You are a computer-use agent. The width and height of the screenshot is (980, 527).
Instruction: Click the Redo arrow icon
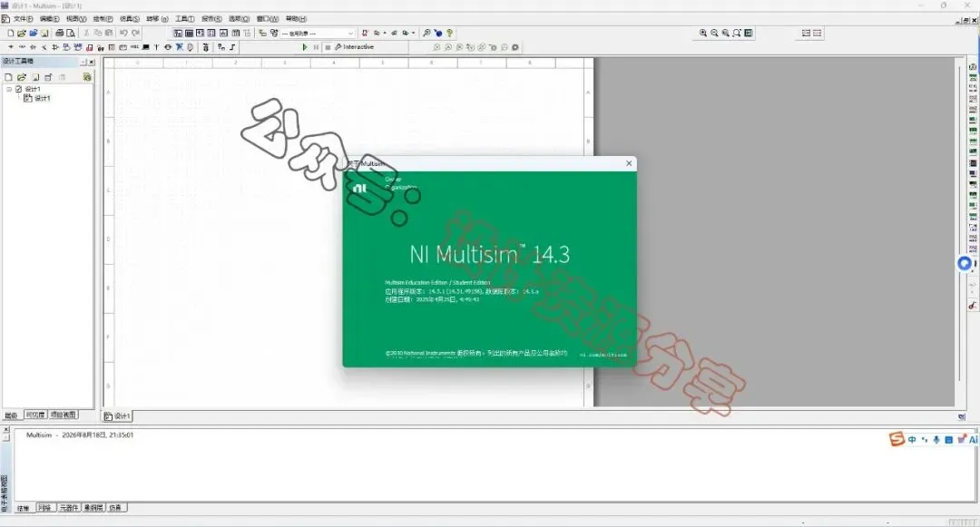pos(135,33)
